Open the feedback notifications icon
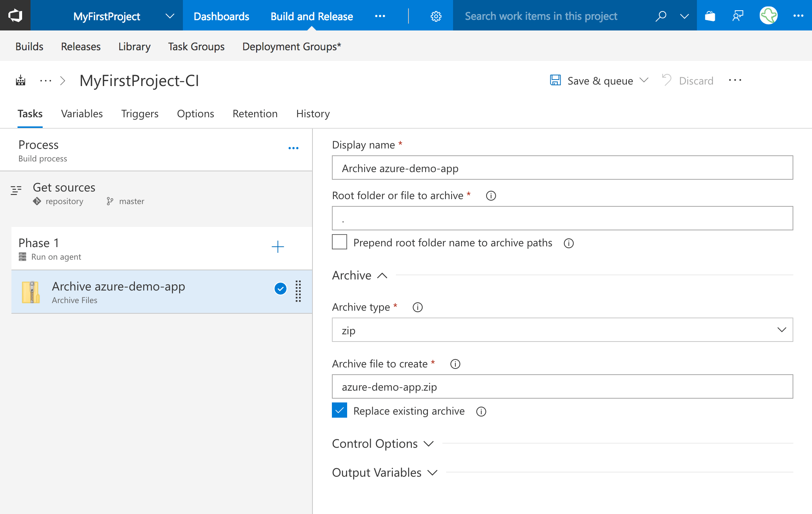 pos(738,16)
